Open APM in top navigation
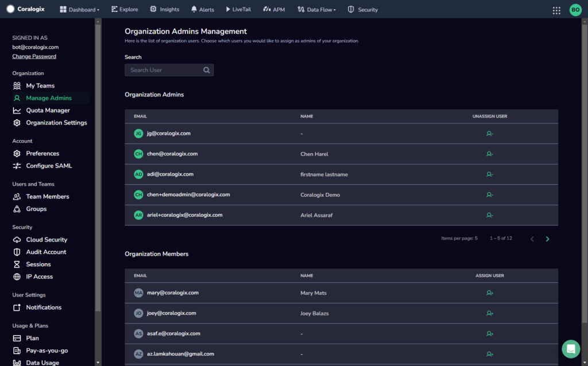 (x=274, y=9)
